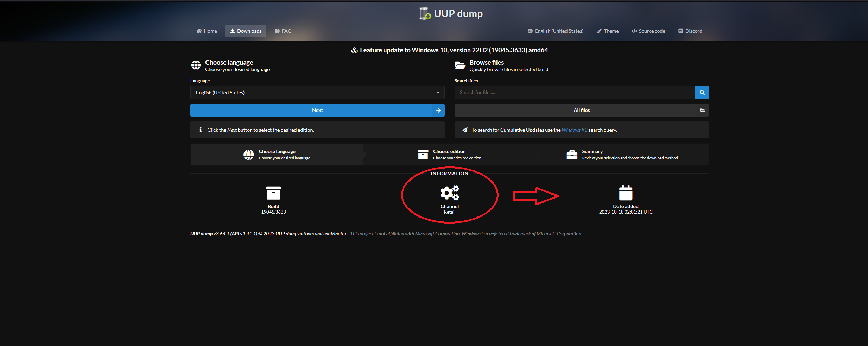Image resolution: width=868 pixels, height=346 pixels.
Task: Click the Date added calendar icon
Action: point(626,193)
